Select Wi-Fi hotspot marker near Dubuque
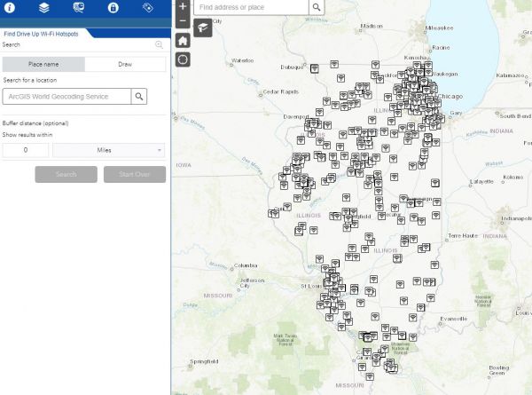The image size is (532, 395). 315,68
